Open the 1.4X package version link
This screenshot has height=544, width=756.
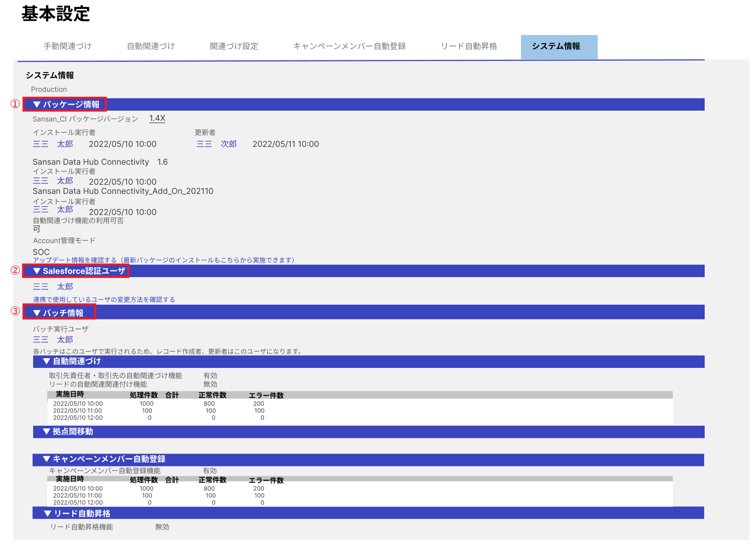pos(157,118)
